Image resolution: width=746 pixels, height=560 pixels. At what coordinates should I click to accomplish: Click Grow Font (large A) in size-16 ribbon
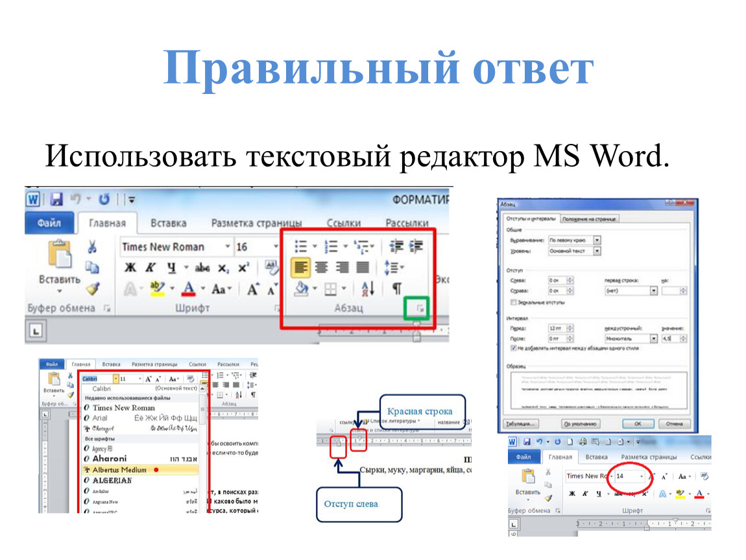tap(252, 288)
